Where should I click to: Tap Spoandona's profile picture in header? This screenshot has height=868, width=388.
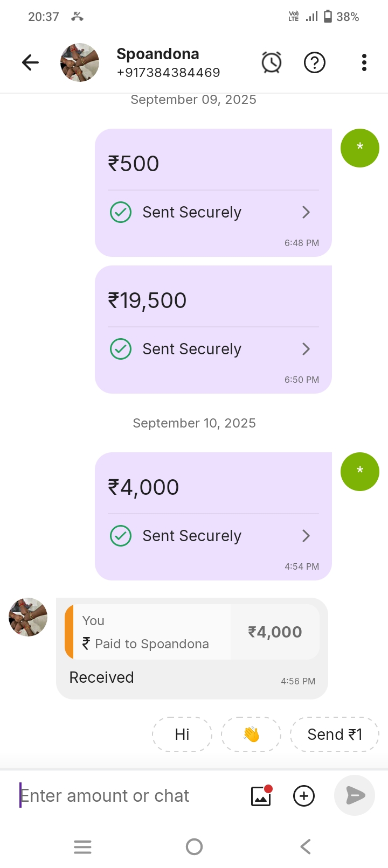(x=80, y=62)
